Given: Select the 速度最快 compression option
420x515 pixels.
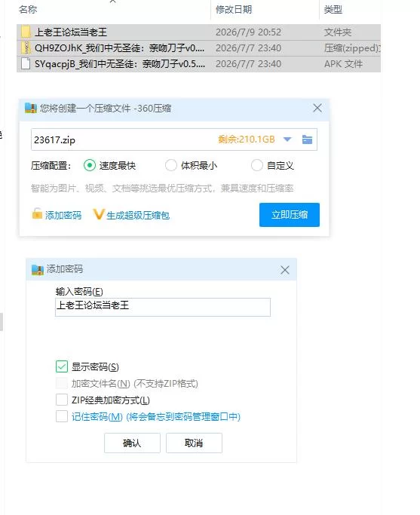Looking at the screenshot, I should [89, 165].
